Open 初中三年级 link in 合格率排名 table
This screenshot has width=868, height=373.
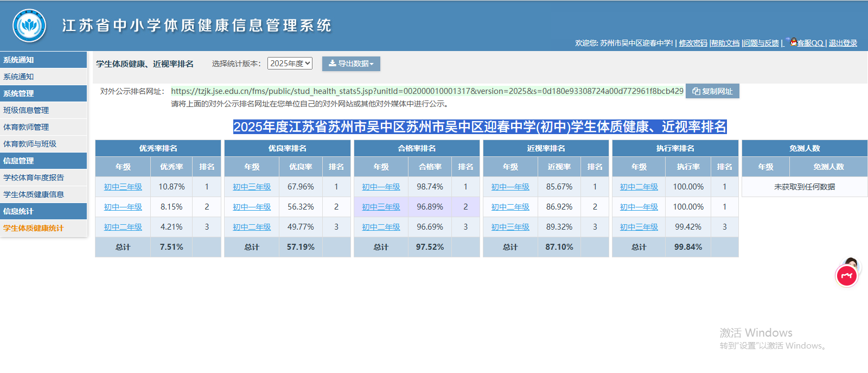coord(381,207)
